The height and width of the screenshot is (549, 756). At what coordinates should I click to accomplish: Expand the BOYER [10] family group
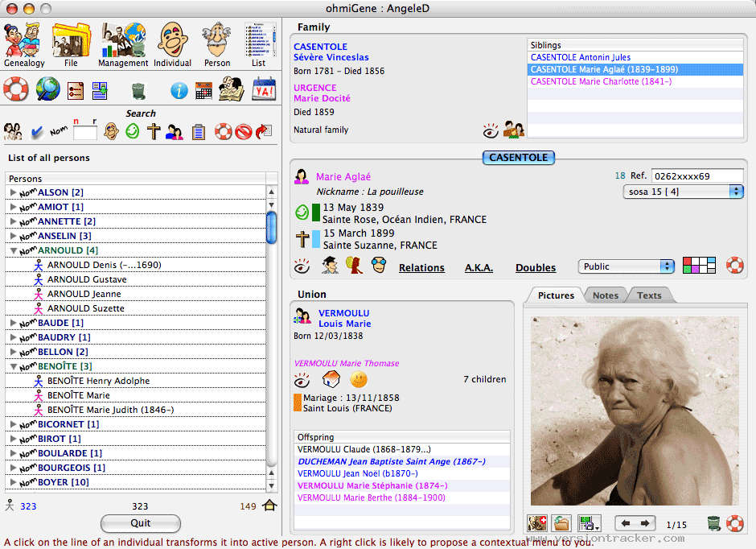pyautogui.click(x=13, y=482)
